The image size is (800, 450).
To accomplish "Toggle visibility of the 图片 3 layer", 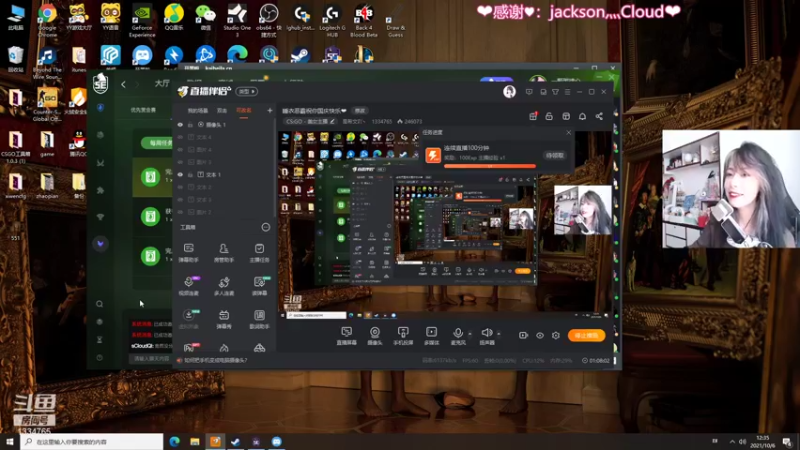I will [x=180, y=162].
